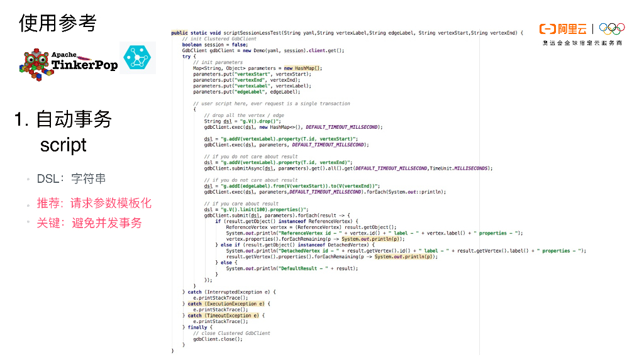Screen dimensions: 644x362
Task: Click the comment // close Clustered GdbClient
Action: tap(231, 333)
